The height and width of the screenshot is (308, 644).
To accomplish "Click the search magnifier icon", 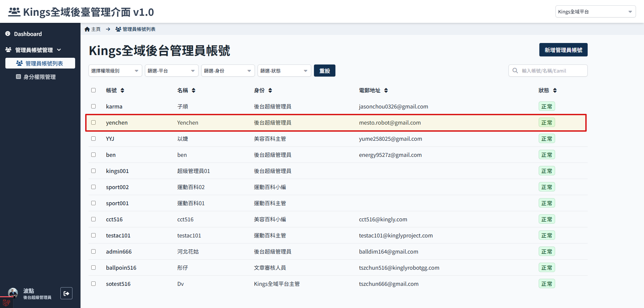I will [515, 71].
